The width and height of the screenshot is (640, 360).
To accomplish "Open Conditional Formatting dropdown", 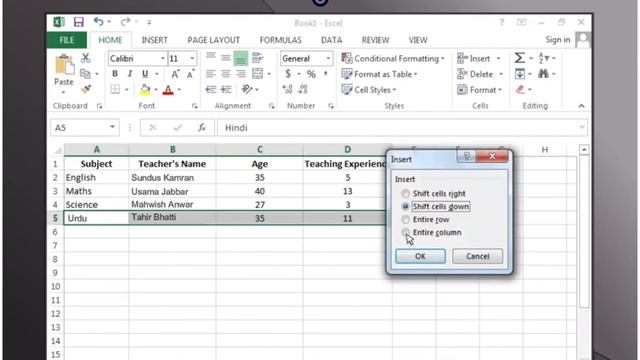I will (393, 58).
